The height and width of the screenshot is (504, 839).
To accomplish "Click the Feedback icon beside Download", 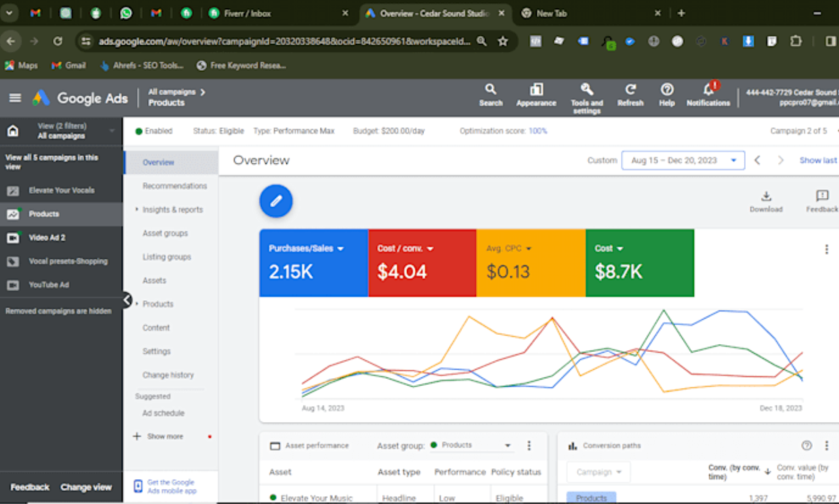I will tap(822, 197).
